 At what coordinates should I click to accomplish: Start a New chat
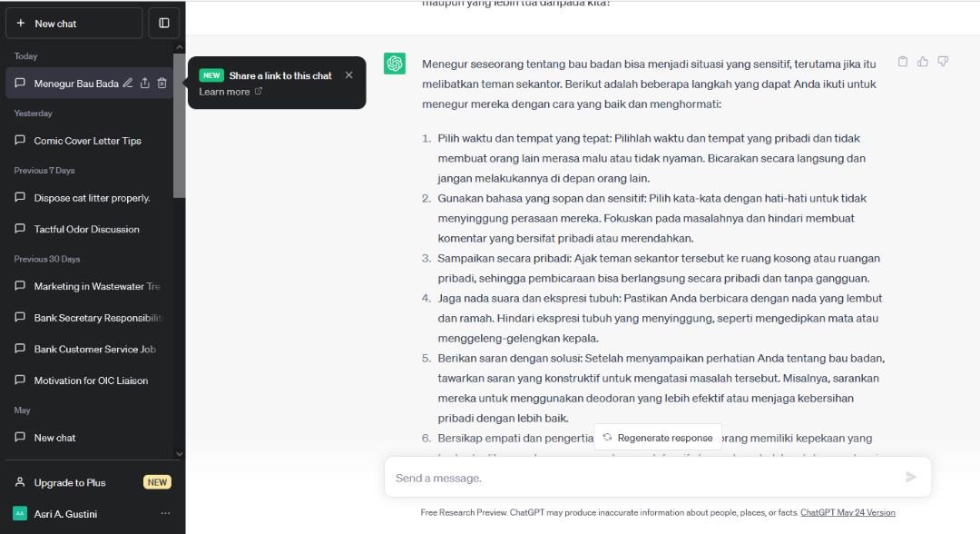click(73, 23)
